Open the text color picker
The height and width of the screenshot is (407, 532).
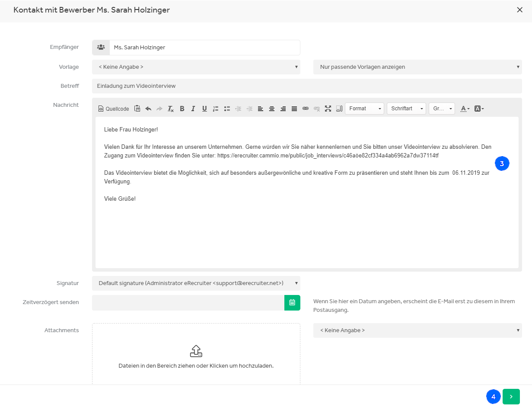pos(465,109)
